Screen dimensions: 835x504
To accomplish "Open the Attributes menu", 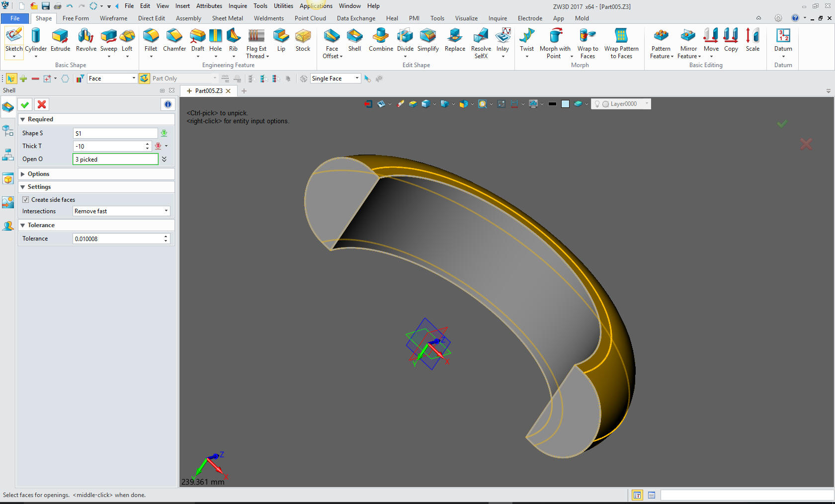I will [x=209, y=6].
